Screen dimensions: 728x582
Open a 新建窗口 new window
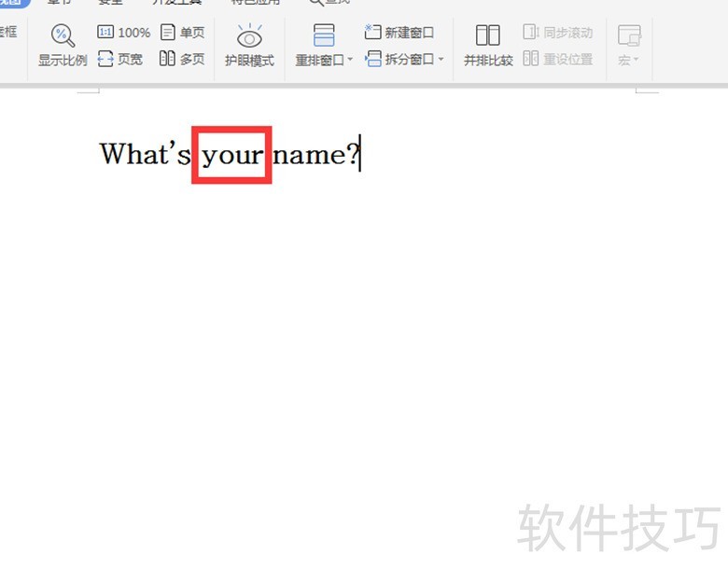[399, 33]
